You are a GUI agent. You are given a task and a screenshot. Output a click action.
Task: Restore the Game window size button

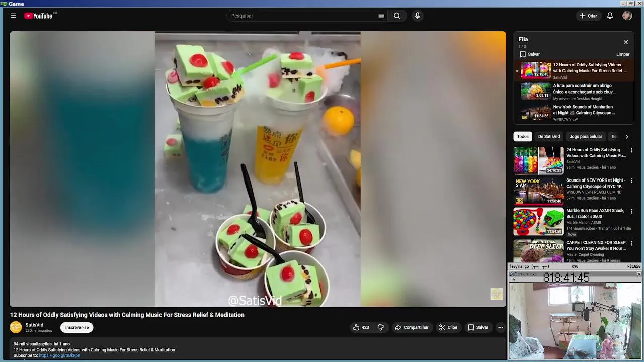tap(631, 4)
